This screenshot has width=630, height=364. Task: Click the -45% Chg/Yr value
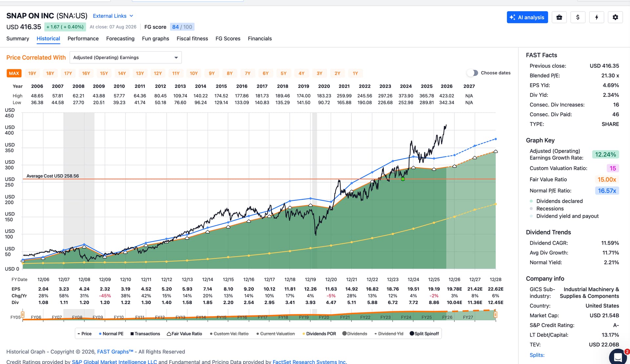point(105,295)
